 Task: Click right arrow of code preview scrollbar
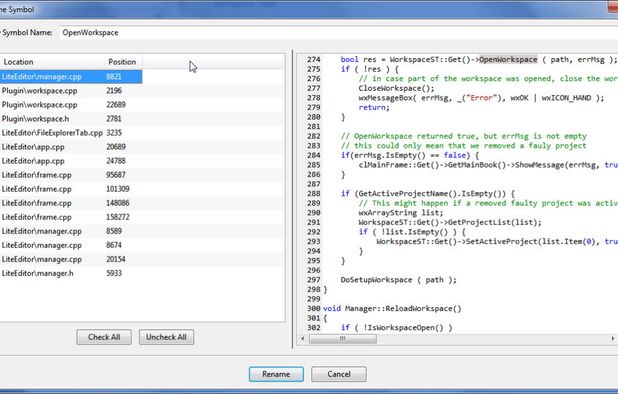[613, 338]
